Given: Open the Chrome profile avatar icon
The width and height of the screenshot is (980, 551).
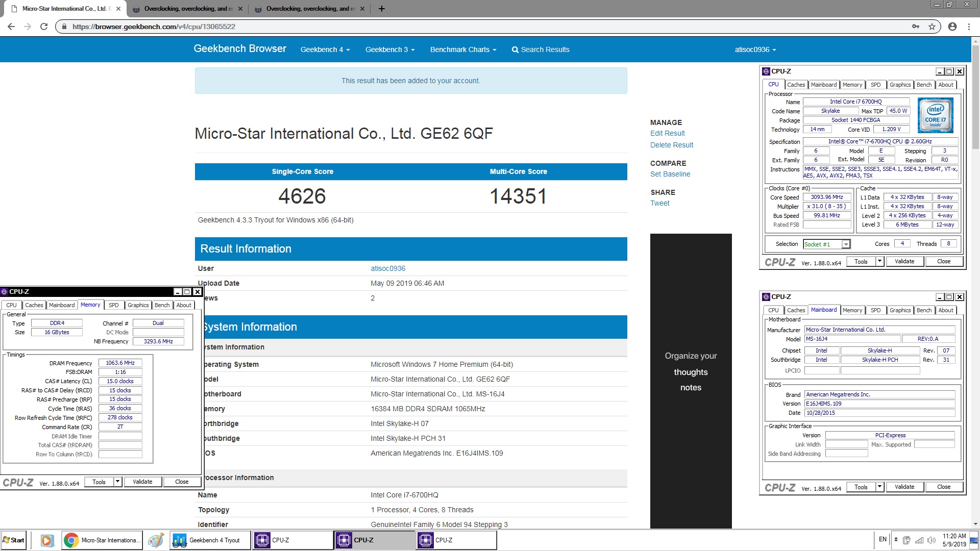Looking at the screenshot, I should click(952, 27).
